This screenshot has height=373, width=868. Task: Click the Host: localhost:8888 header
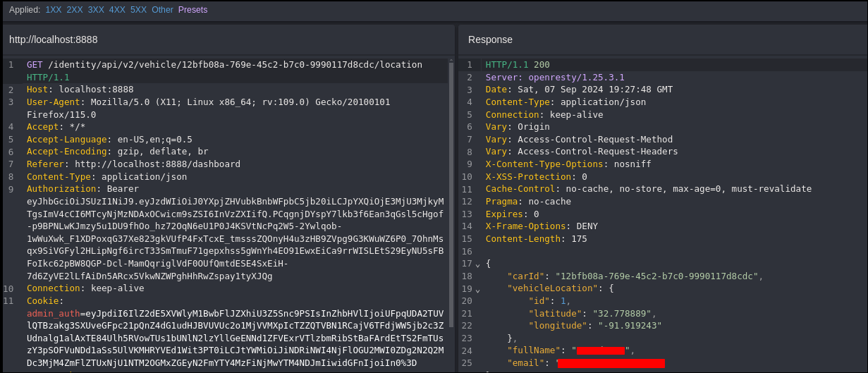tap(80, 90)
